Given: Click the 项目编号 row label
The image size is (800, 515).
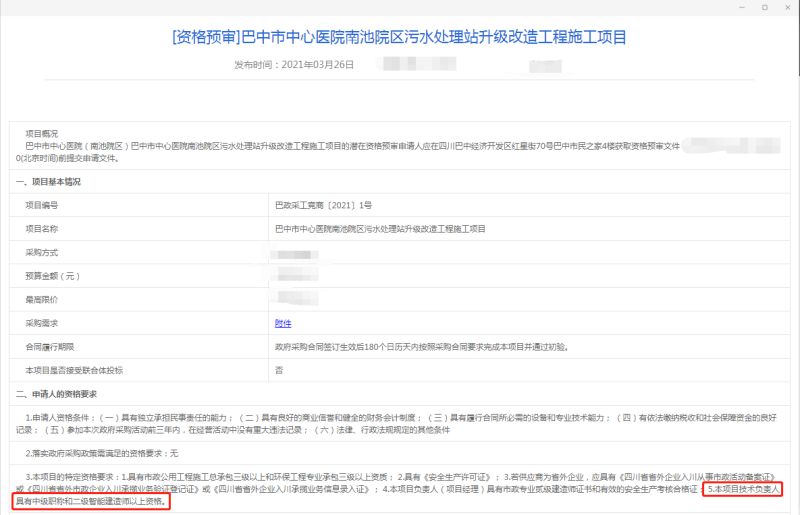Looking at the screenshot, I should click(41, 205).
